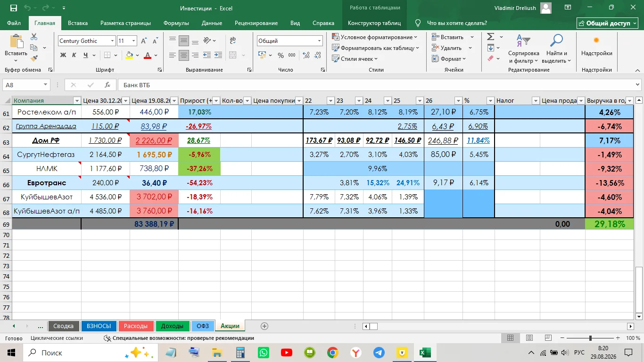
Task: Click the Increase Decimal icon
Action: 306,56
